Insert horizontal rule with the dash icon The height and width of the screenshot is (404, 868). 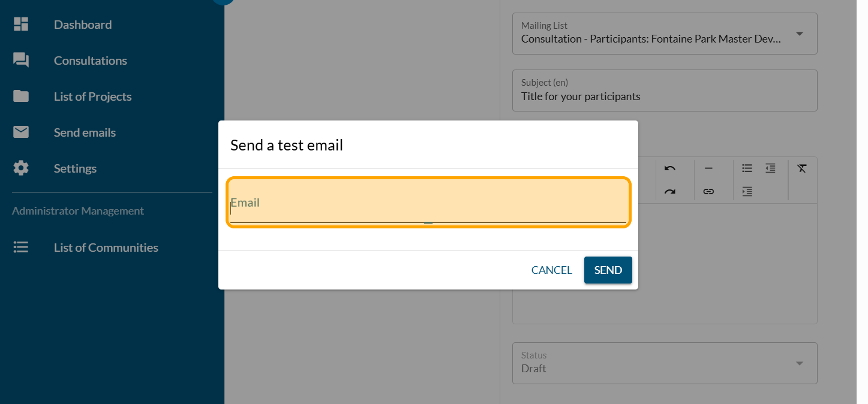click(708, 168)
